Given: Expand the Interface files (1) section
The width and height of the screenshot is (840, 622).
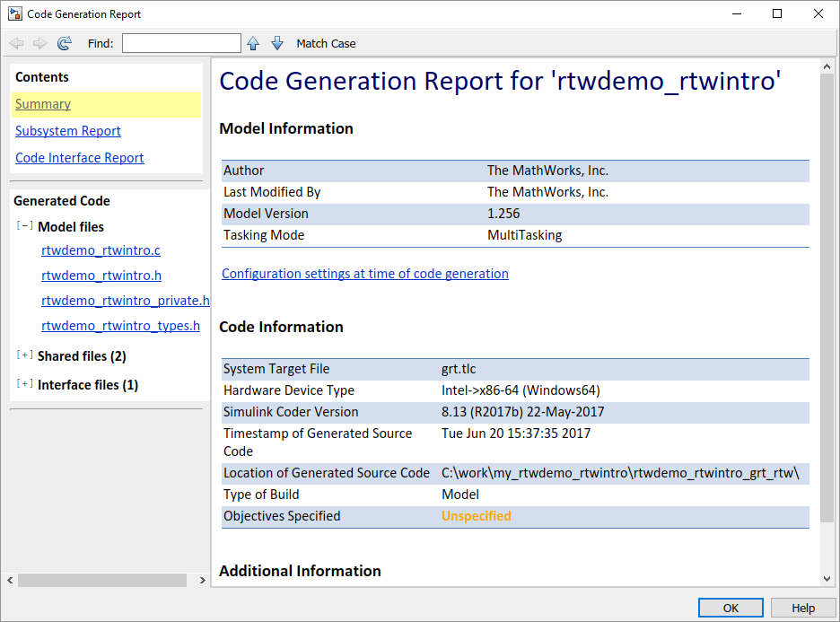Looking at the screenshot, I should 24,384.
